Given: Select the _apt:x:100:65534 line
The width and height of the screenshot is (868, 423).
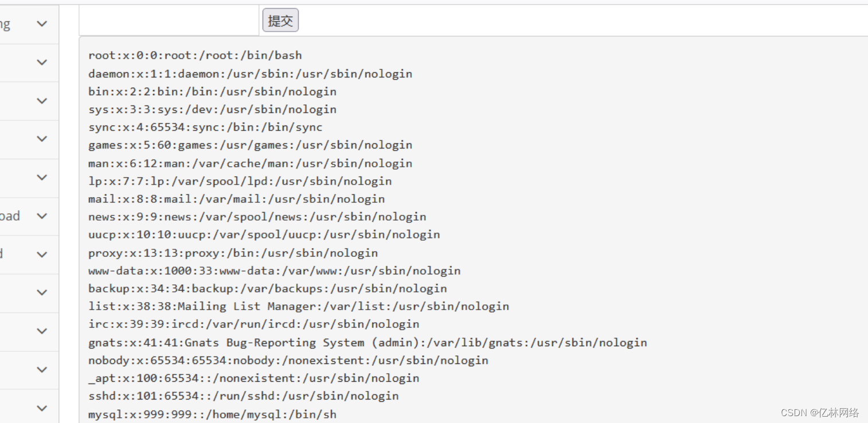Looking at the screenshot, I should tap(253, 378).
